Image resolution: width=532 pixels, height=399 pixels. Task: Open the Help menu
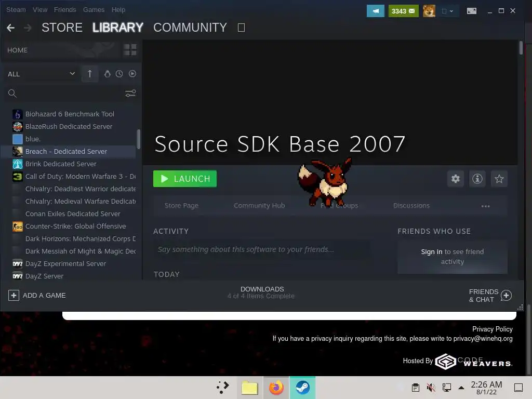(118, 9)
